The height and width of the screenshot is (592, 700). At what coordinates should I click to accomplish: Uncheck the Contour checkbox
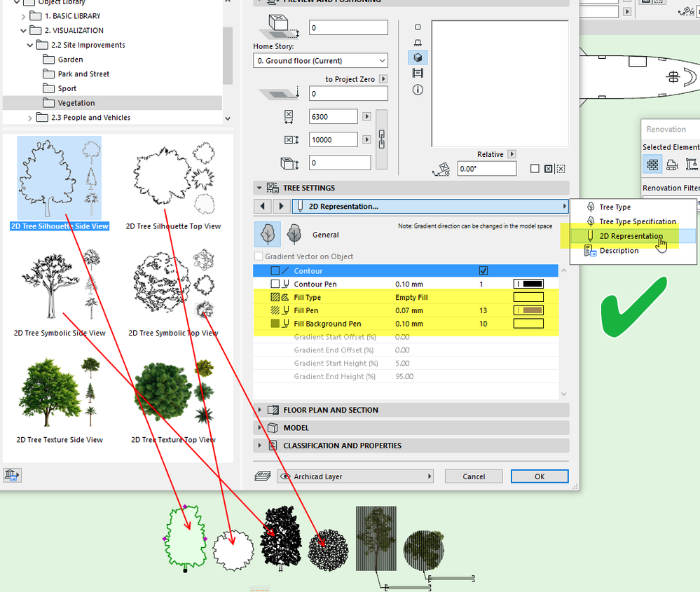[483, 270]
